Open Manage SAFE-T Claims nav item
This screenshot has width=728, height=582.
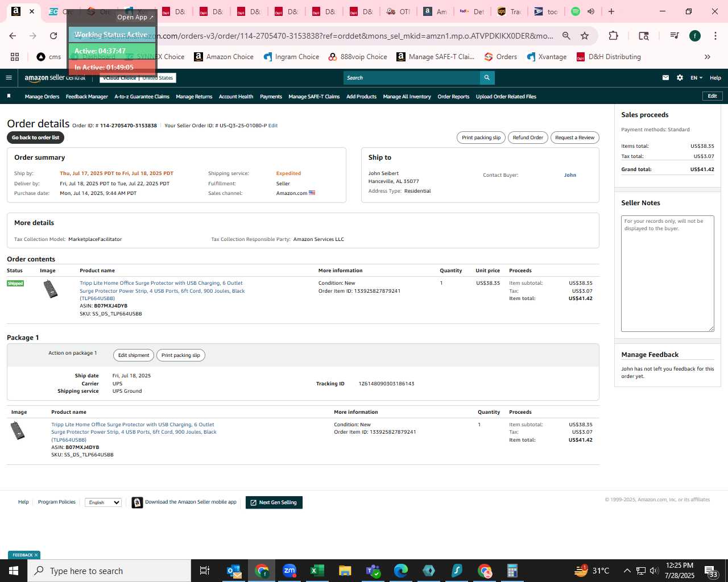tap(314, 97)
